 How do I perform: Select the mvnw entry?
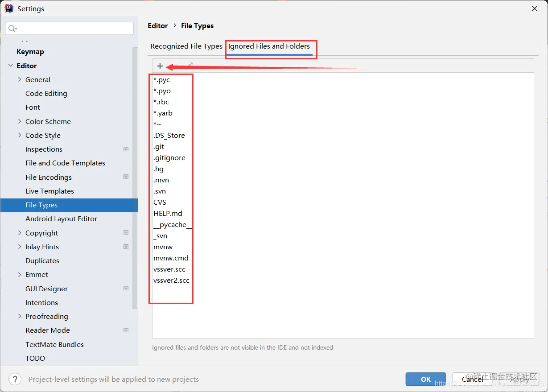pyautogui.click(x=163, y=247)
